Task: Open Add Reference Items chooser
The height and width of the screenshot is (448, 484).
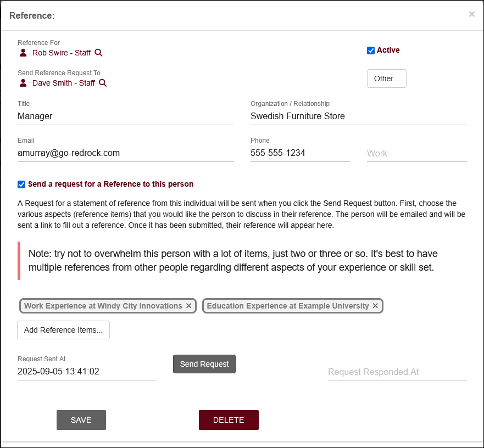Action: point(63,330)
